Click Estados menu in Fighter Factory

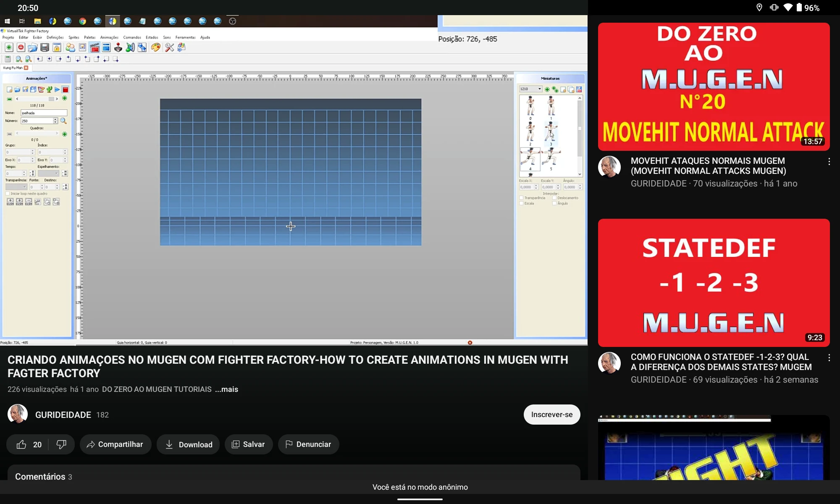click(152, 37)
